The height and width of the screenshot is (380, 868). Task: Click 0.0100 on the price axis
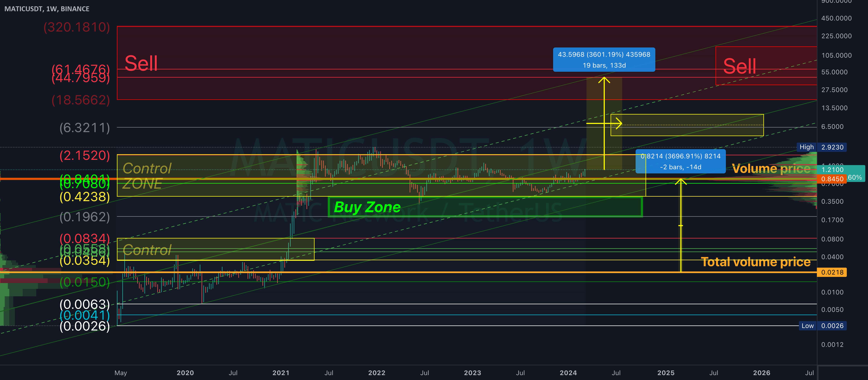click(832, 292)
